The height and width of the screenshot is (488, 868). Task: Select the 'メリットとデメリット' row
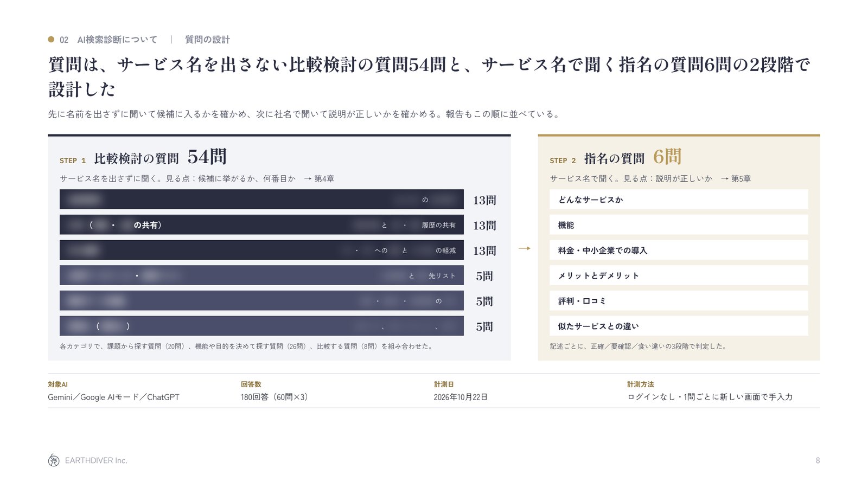tap(679, 275)
